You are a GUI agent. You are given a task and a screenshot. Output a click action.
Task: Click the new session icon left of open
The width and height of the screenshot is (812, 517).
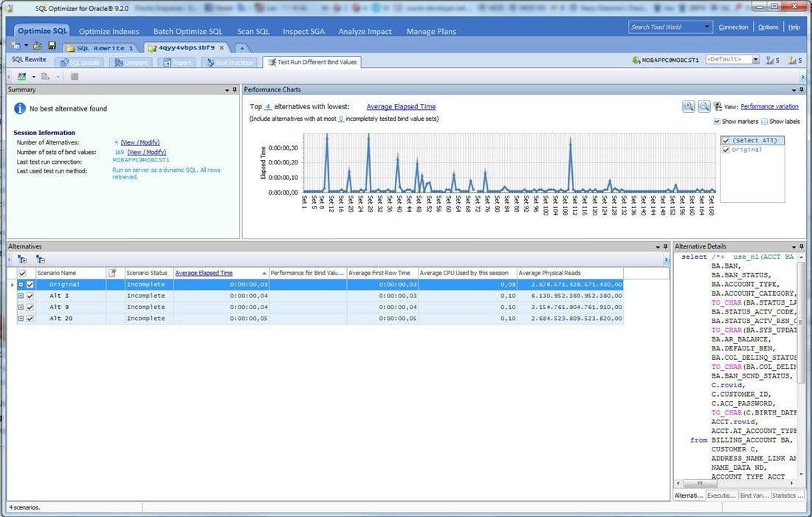[x=16, y=46]
